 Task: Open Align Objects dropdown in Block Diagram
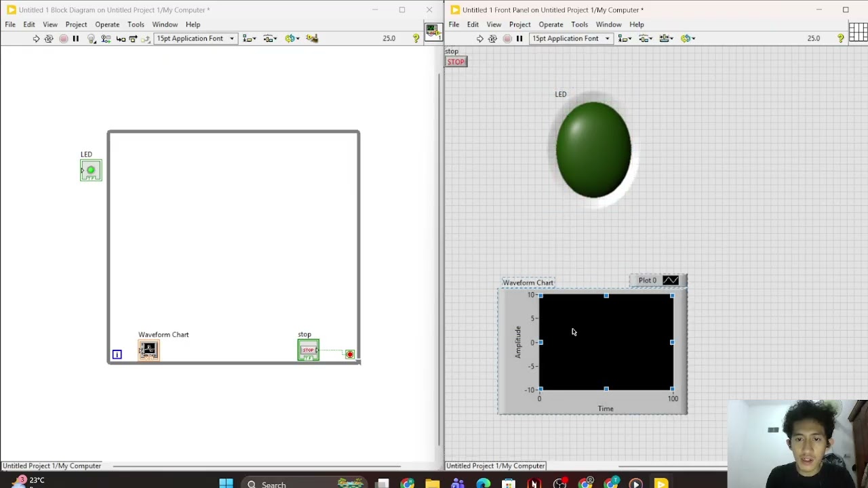tap(250, 39)
